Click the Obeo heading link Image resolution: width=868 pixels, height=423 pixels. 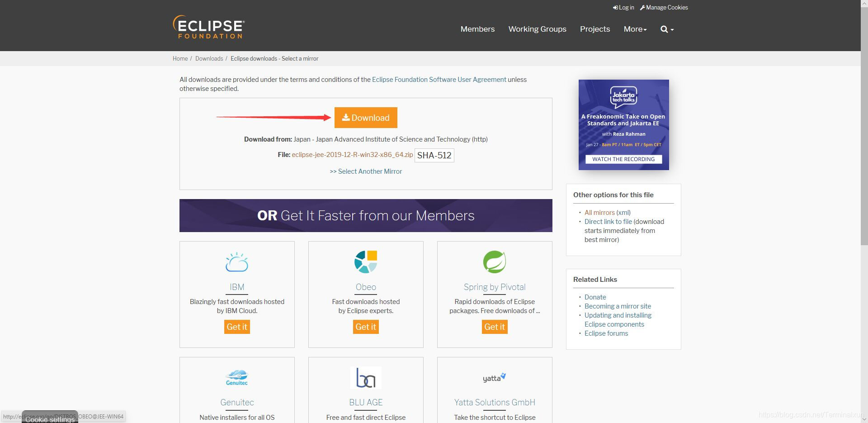coord(366,287)
